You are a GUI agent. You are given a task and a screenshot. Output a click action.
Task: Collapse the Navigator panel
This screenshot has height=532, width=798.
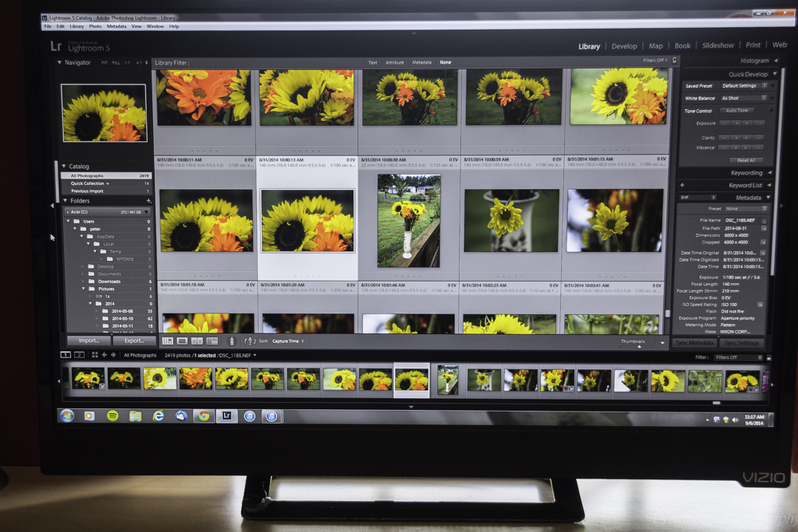click(x=58, y=62)
